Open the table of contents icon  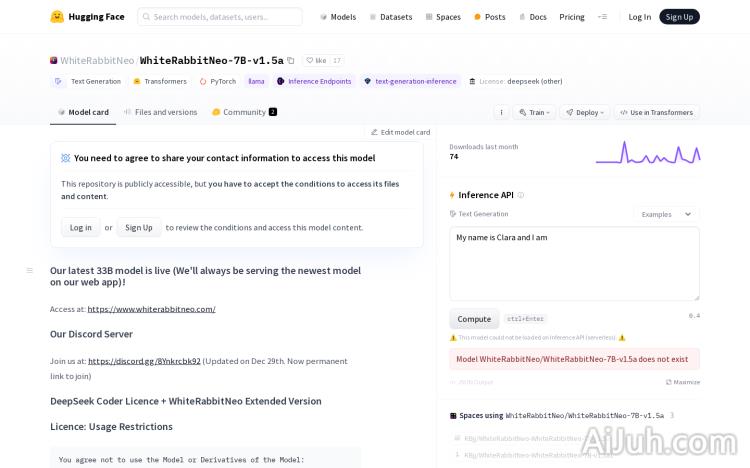(x=30, y=270)
